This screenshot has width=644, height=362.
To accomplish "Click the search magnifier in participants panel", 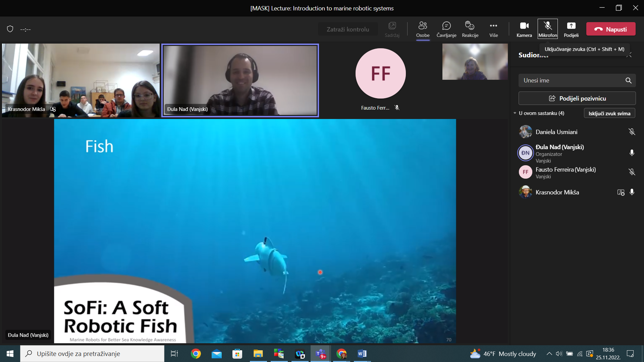I will 628,80.
